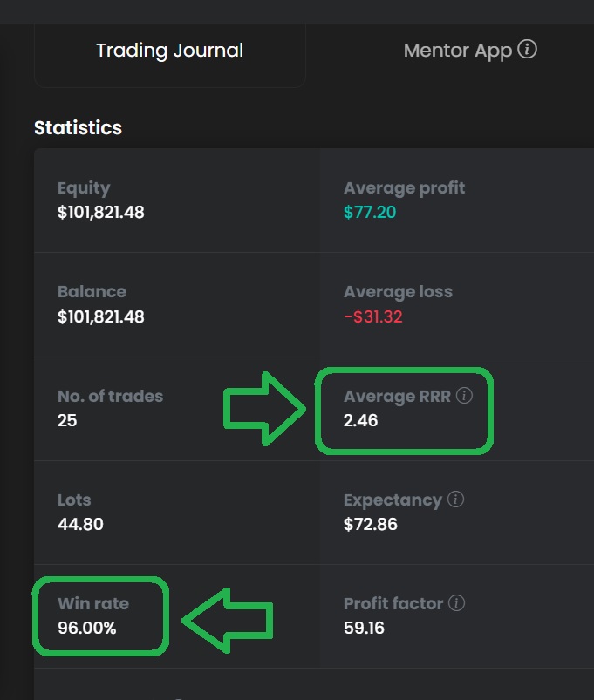Screen dimensions: 594x700
Task: Click the Profit factor value 59.16
Action: [x=364, y=628]
